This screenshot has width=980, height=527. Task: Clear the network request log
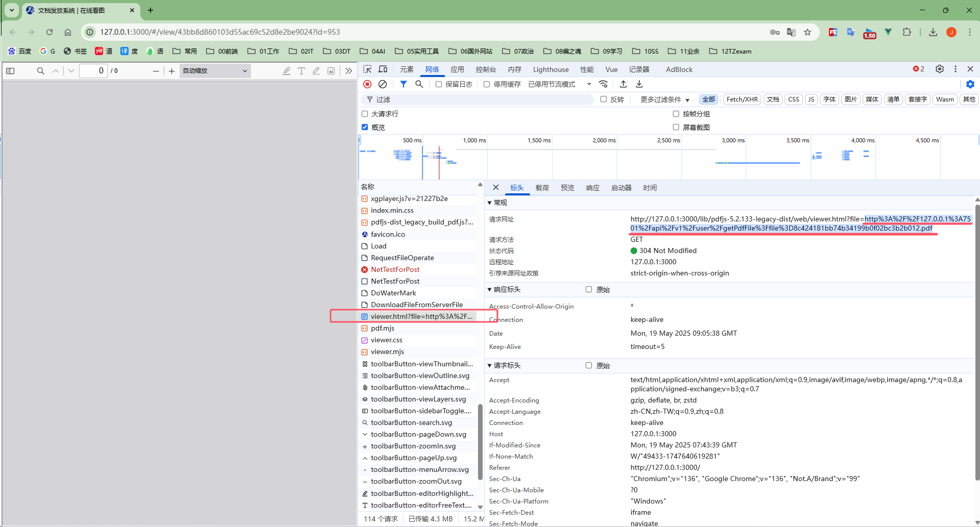(383, 84)
